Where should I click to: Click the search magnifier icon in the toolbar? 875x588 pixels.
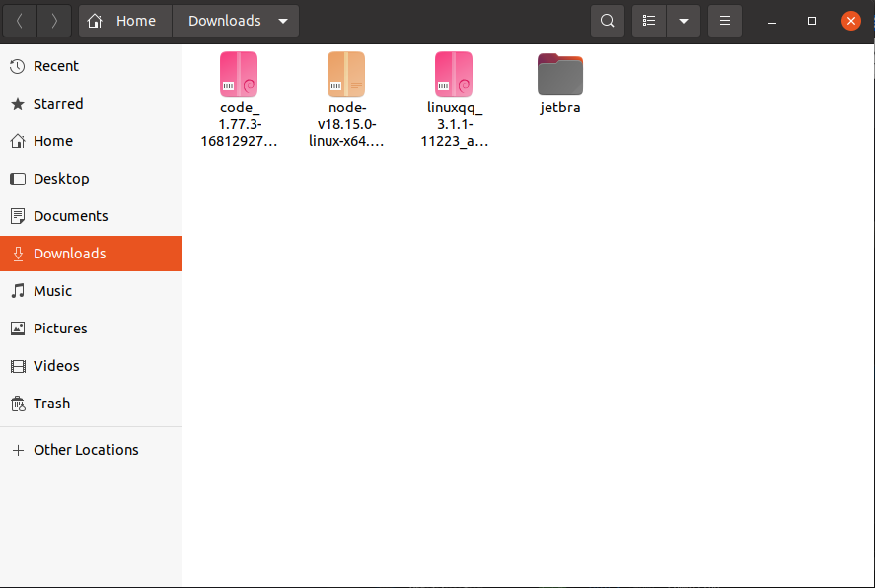click(608, 21)
